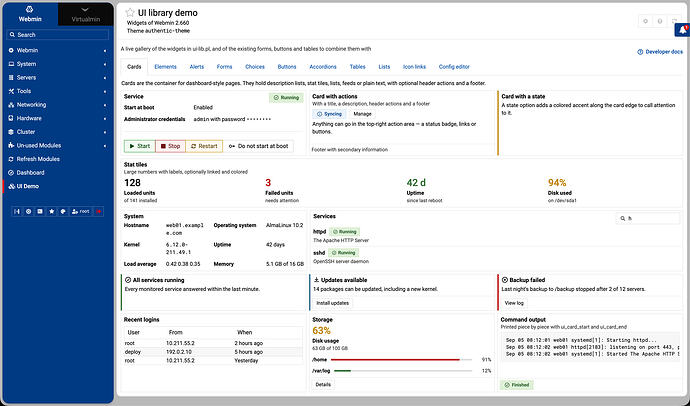Open favorites star in sidebar bottom toolbar

[x=51, y=212]
